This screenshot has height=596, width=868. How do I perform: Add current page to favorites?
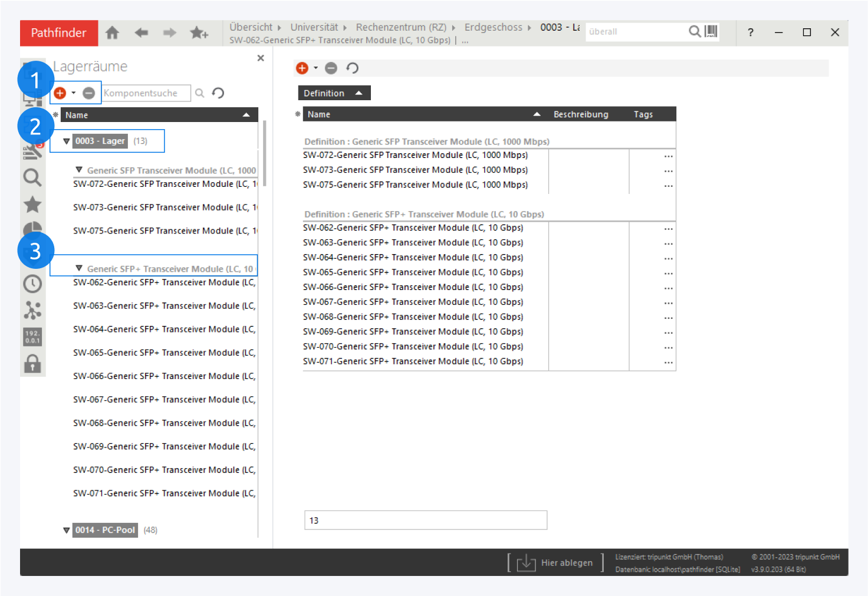click(x=199, y=33)
